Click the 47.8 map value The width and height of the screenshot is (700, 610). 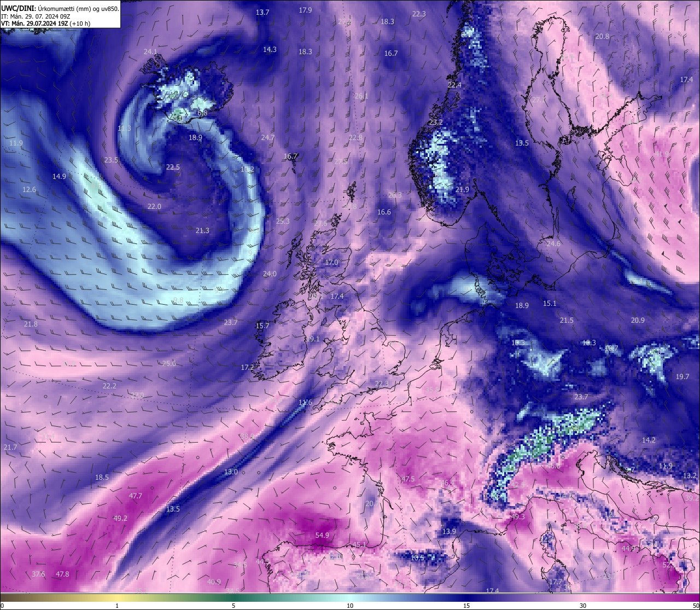pos(62,574)
